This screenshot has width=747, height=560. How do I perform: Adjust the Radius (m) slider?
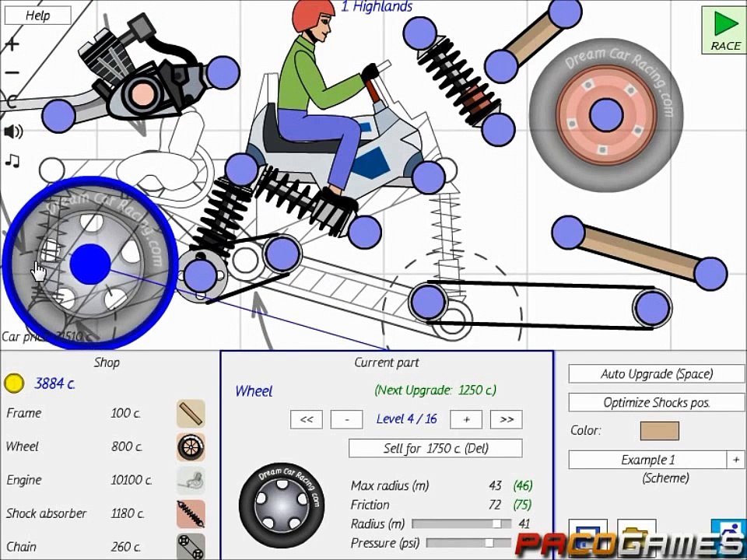[461, 523]
